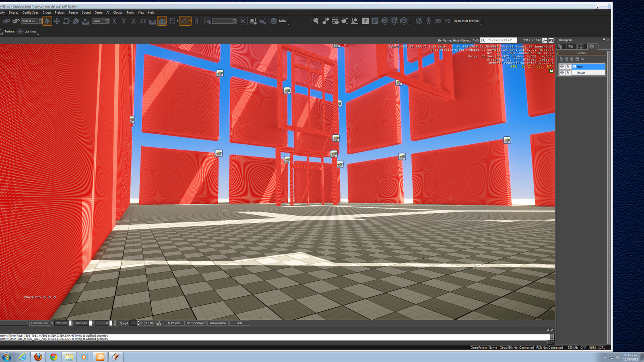
Task: Switch to the RollupBar Layers tab
Action: (591, 47)
